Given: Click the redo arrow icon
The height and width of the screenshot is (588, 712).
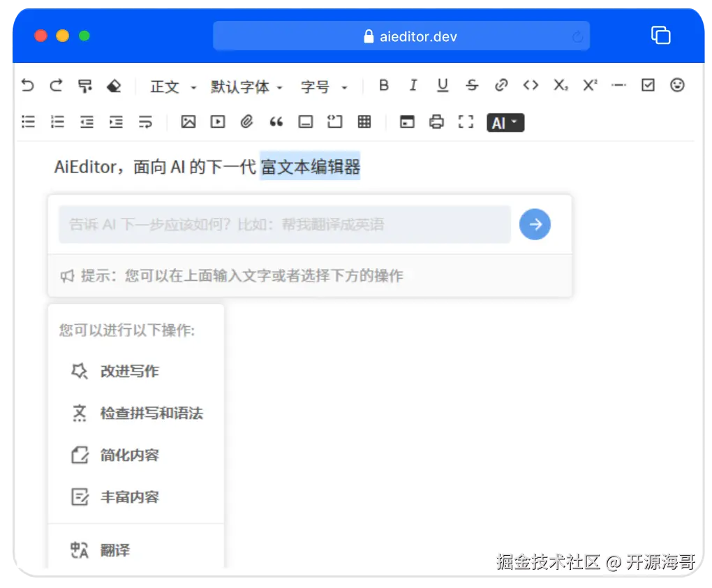Looking at the screenshot, I should tap(57, 85).
